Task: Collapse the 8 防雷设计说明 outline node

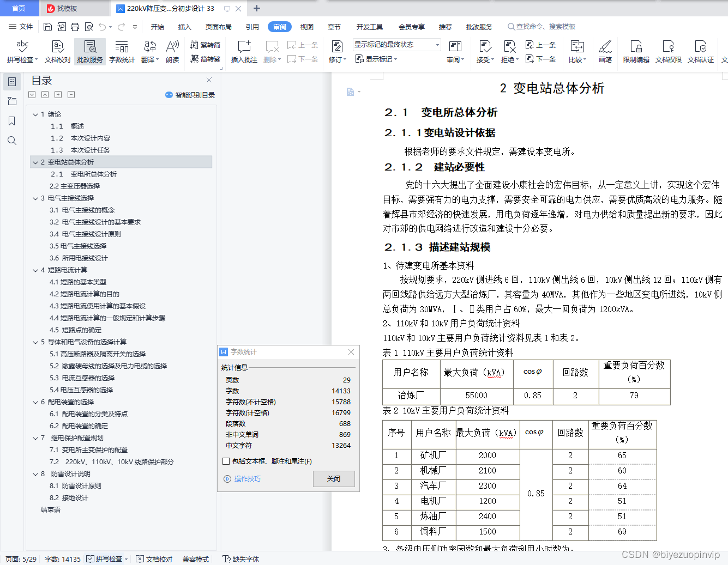Action: click(35, 474)
